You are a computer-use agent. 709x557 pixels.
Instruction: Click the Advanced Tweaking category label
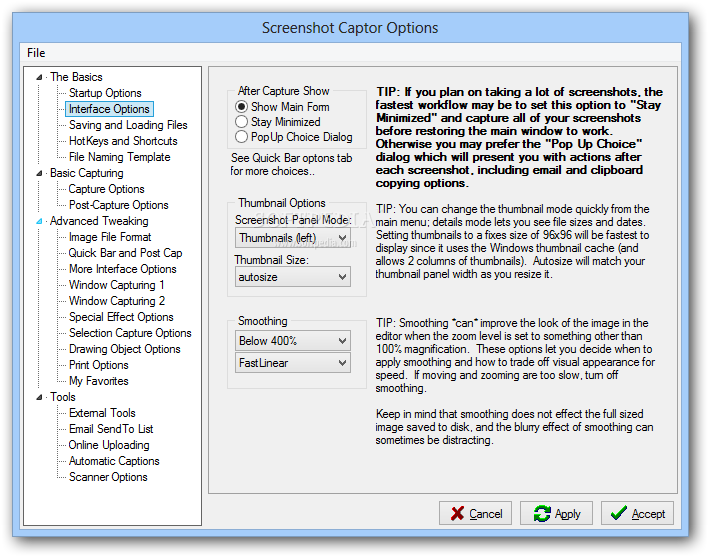(99, 221)
